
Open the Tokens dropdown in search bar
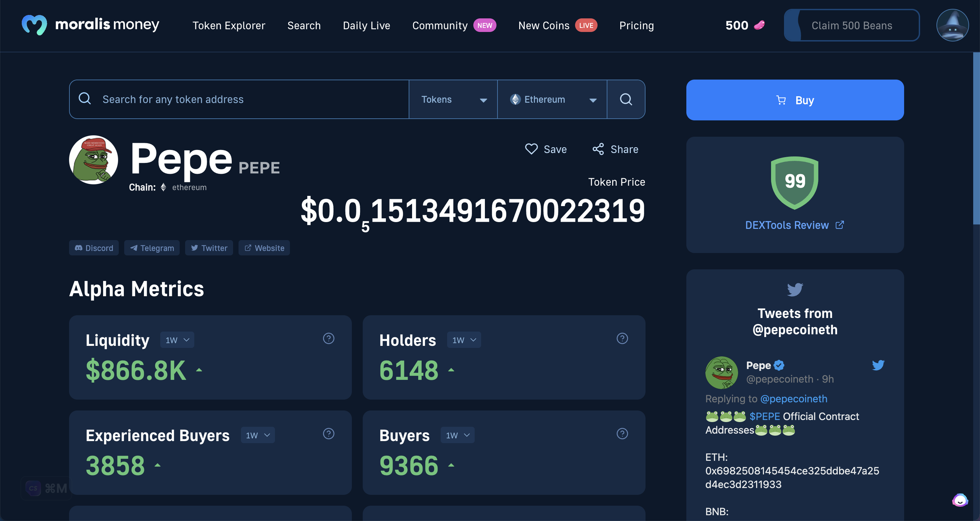[x=453, y=99]
